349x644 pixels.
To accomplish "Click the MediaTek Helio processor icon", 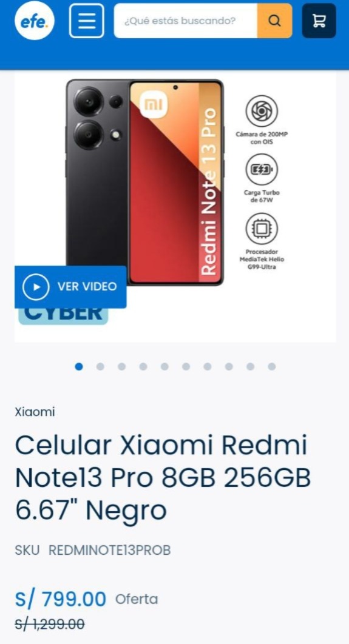I will click(x=262, y=229).
